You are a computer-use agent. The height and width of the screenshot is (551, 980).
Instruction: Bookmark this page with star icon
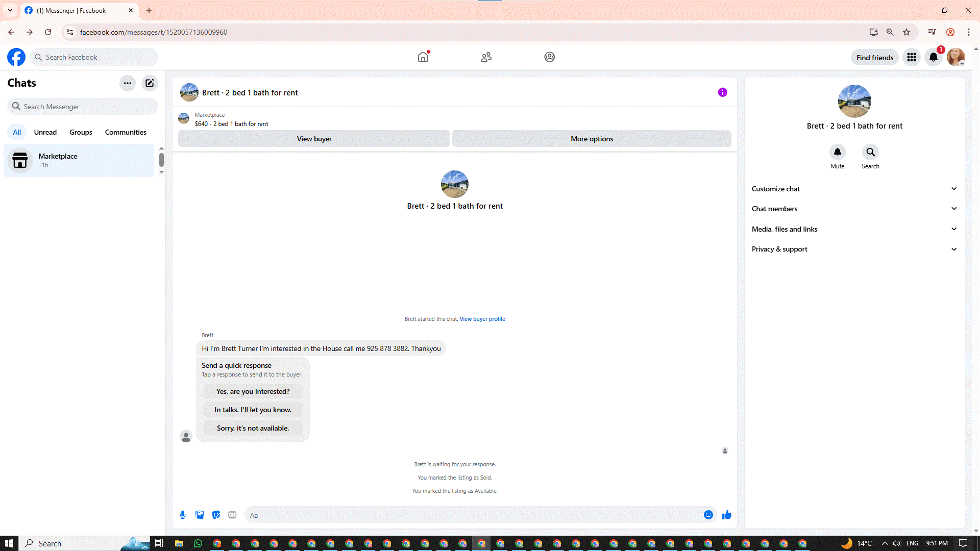906,32
